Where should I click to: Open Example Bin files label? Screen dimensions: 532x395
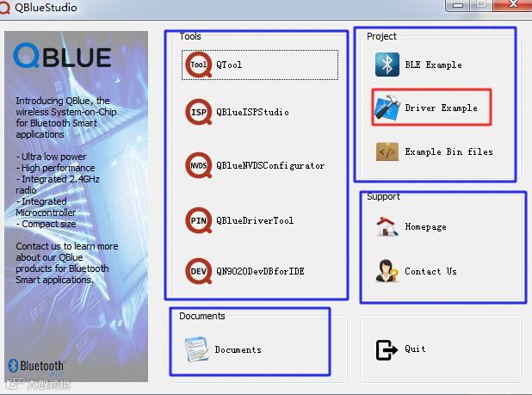[448, 151]
